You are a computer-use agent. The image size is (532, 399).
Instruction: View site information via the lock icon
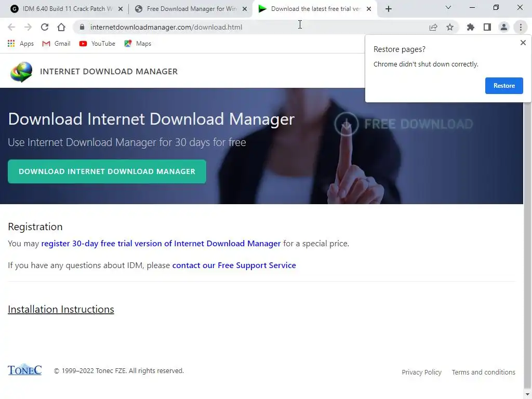(82, 27)
